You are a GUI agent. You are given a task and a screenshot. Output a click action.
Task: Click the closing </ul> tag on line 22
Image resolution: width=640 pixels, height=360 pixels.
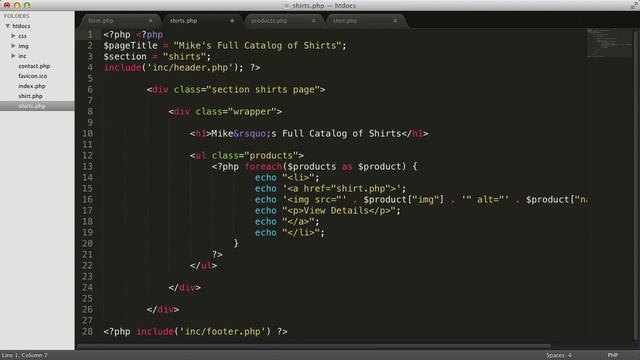click(203, 266)
